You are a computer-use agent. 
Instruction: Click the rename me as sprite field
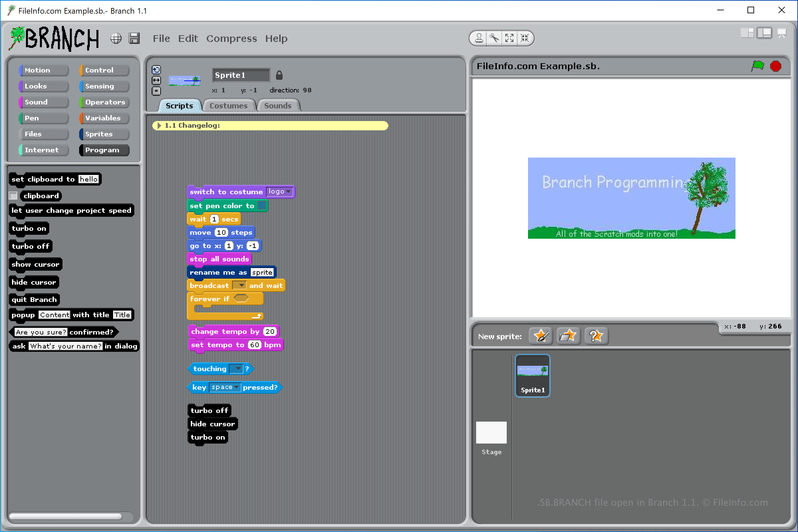click(262, 272)
